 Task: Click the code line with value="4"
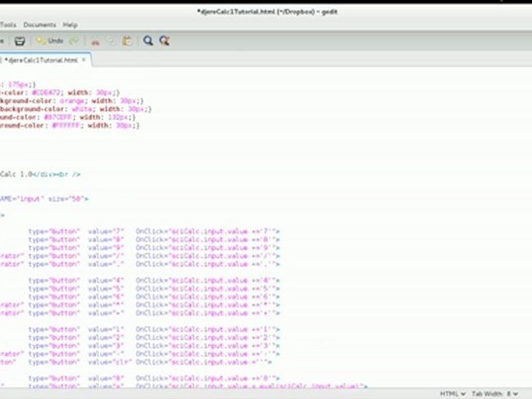coord(154,280)
